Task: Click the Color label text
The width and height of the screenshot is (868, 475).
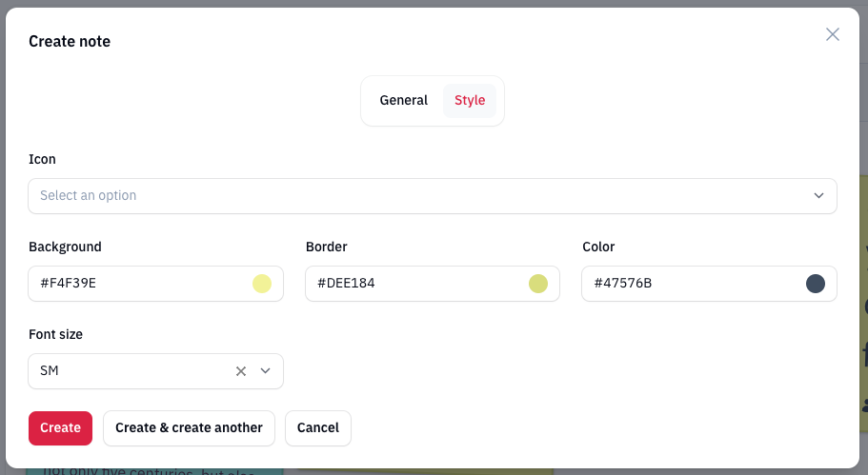Action: click(598, 247)
